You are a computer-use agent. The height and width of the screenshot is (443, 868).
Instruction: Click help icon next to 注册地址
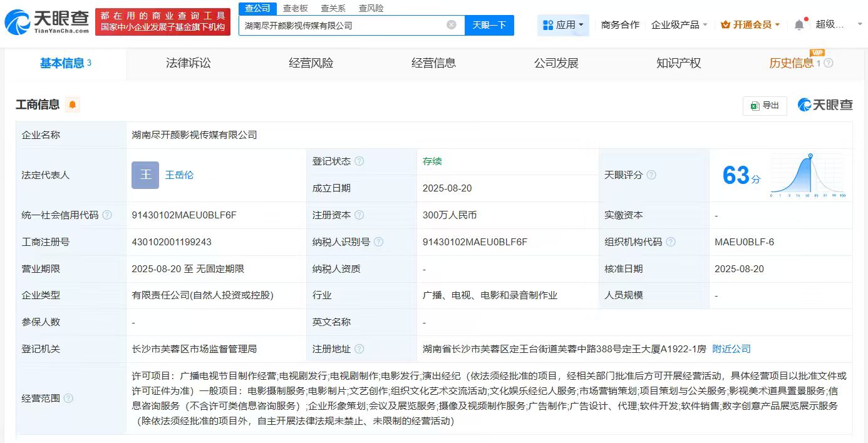(359, 349)
